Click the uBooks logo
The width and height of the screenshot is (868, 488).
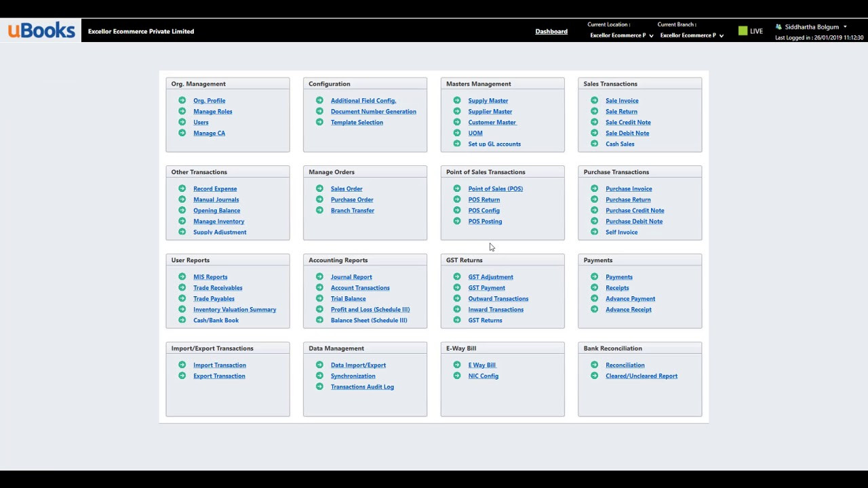pyautogui.click(x=41, y=30)
